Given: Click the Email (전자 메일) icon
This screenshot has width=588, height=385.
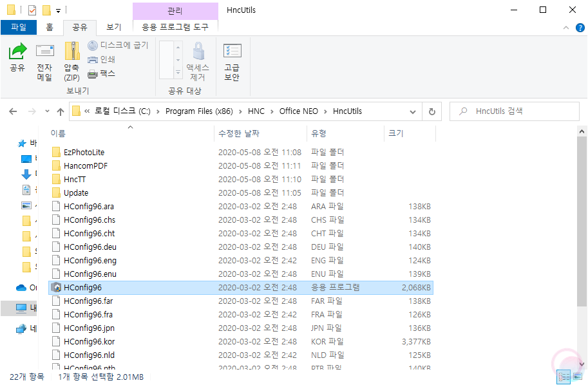Looking at the screenshot, I should pos(44,52).
